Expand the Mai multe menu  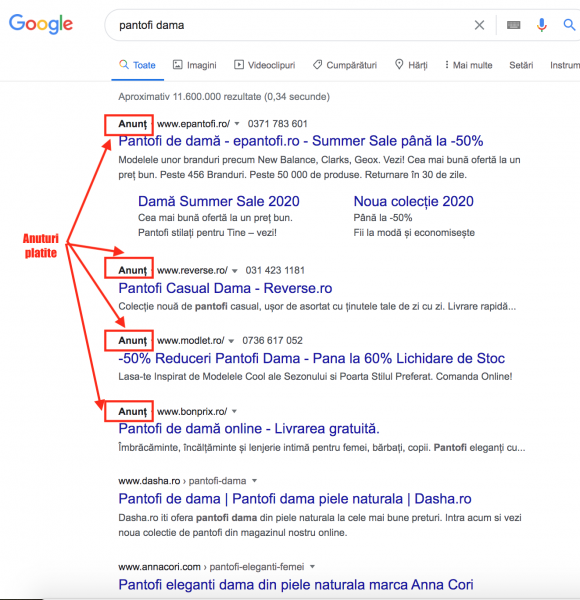point(468,65)
